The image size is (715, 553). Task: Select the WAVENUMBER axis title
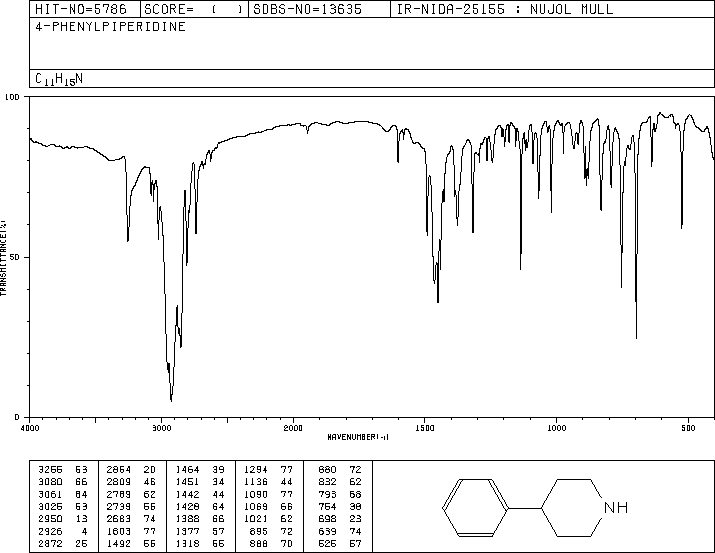pos(358,437)
